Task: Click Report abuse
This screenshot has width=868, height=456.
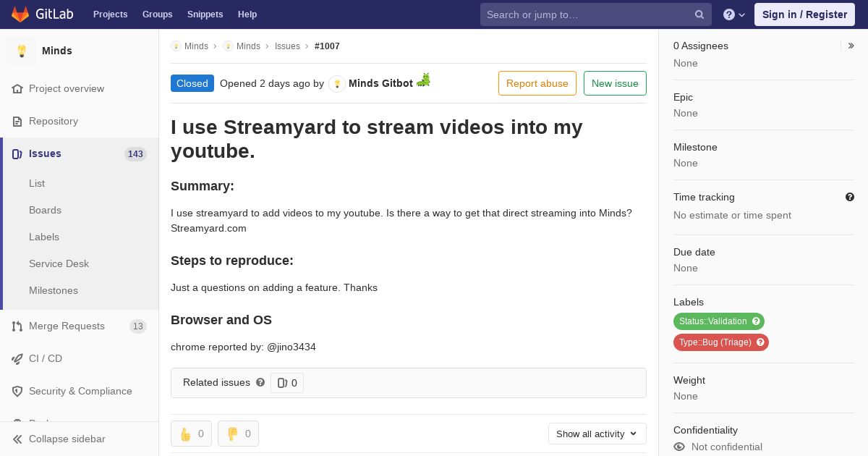Action: click(x=537, y=83)
